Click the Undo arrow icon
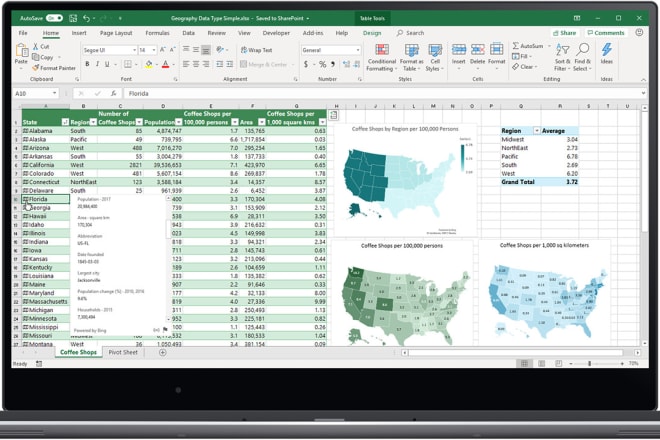The width and height of the screenshot is (660, 440). 86,18
